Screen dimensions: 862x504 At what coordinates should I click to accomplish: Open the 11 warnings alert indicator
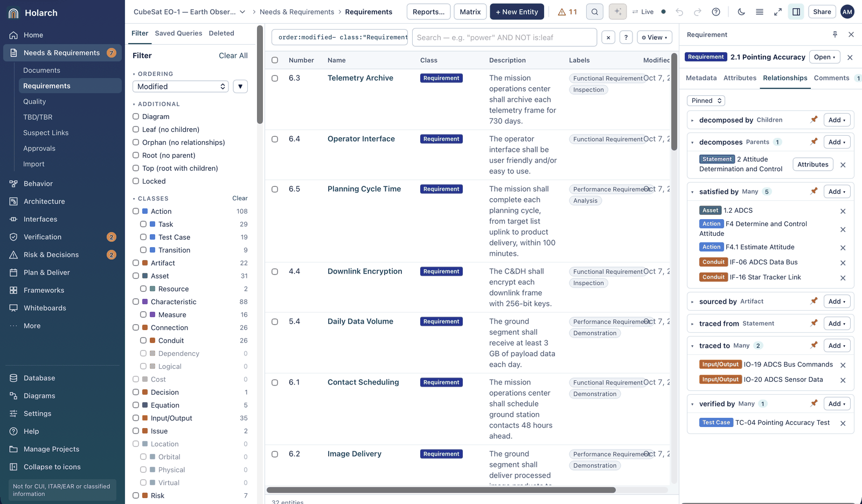(568, 12)
